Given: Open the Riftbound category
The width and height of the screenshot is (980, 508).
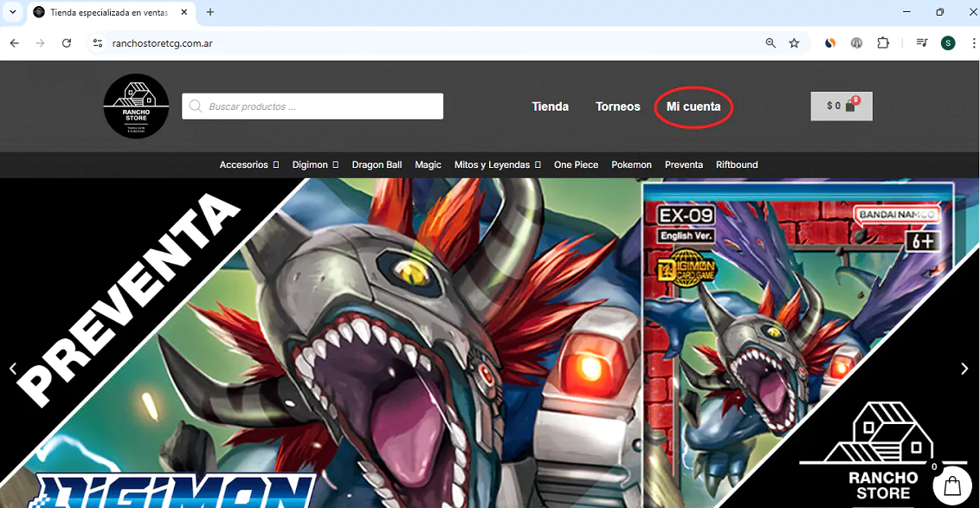Looking at the screenshot, I should [737, 165].
